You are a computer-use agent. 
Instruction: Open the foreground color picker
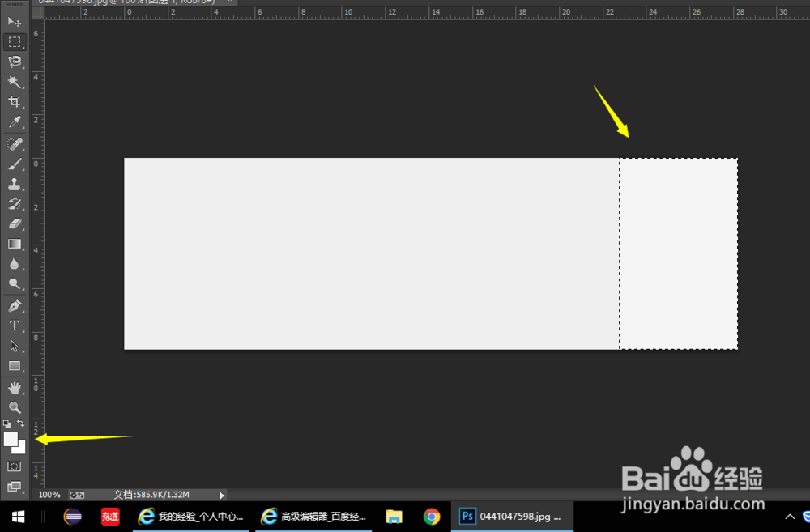(x=11, y=439)
